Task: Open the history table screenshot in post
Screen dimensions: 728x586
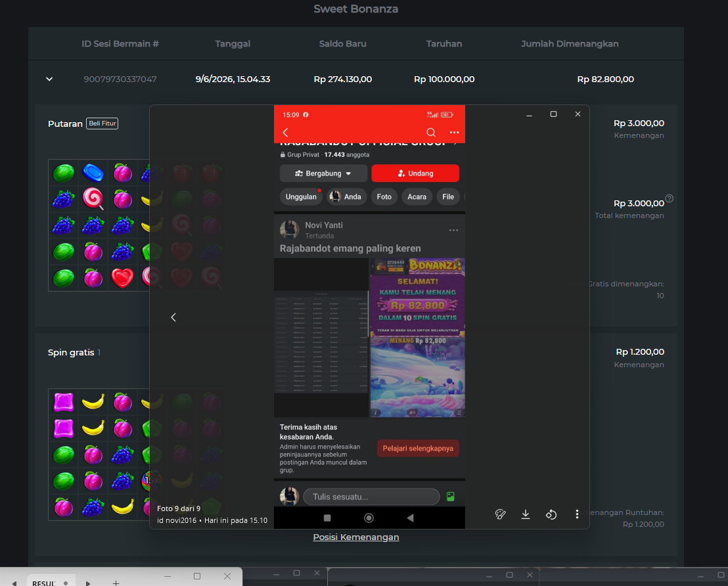Action: [x=321, y=338]
